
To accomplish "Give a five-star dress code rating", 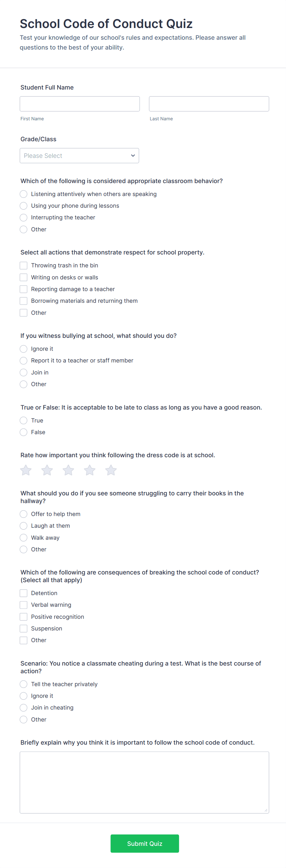I will [111, 470].
